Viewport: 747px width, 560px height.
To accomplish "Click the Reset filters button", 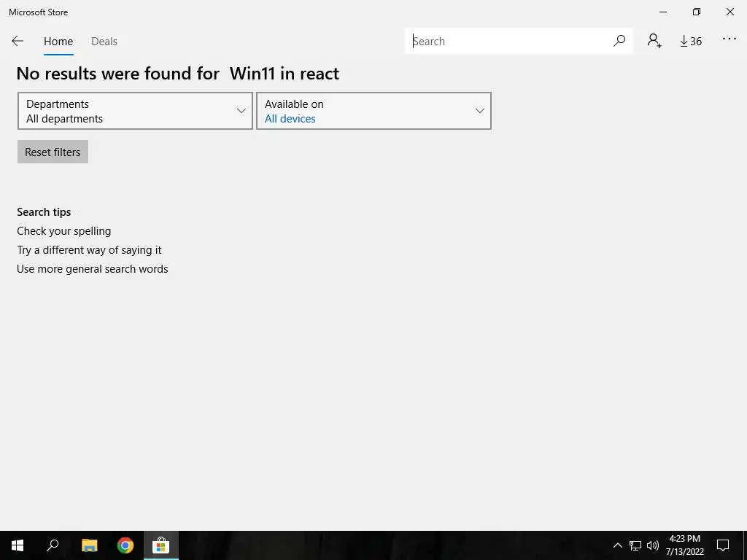I will point(53,152).
